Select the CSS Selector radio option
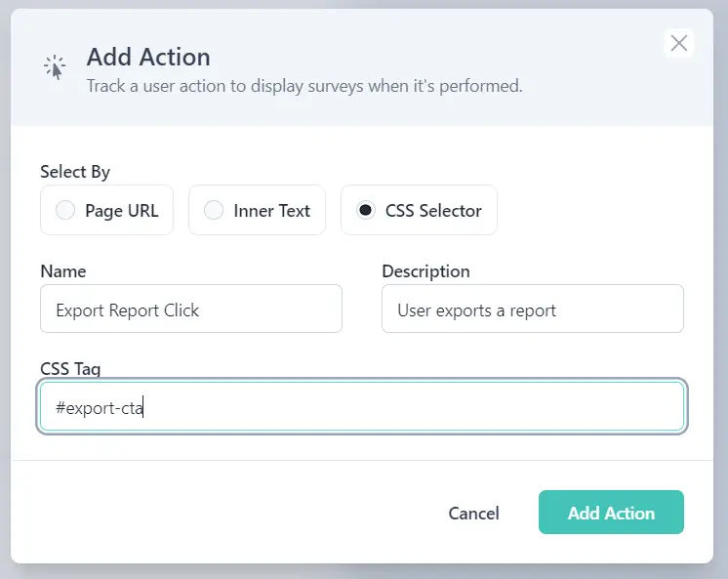The width and height of the screenshot is (728, 579). 419,210
